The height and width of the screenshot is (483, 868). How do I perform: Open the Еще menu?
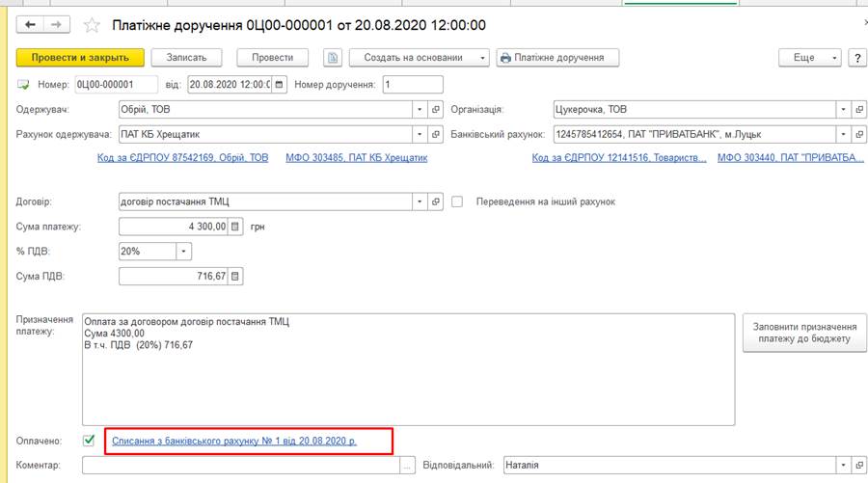pos(810,58)
